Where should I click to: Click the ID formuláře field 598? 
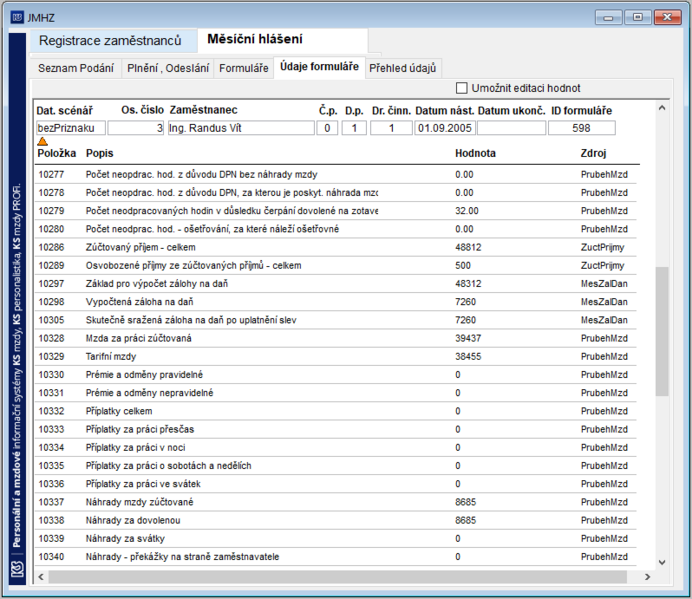582,128
